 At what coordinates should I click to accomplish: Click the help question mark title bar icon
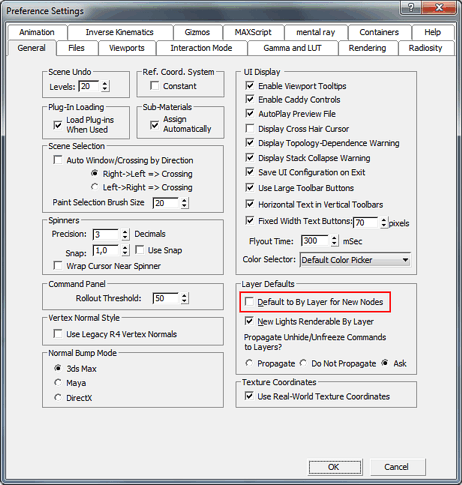411,8
